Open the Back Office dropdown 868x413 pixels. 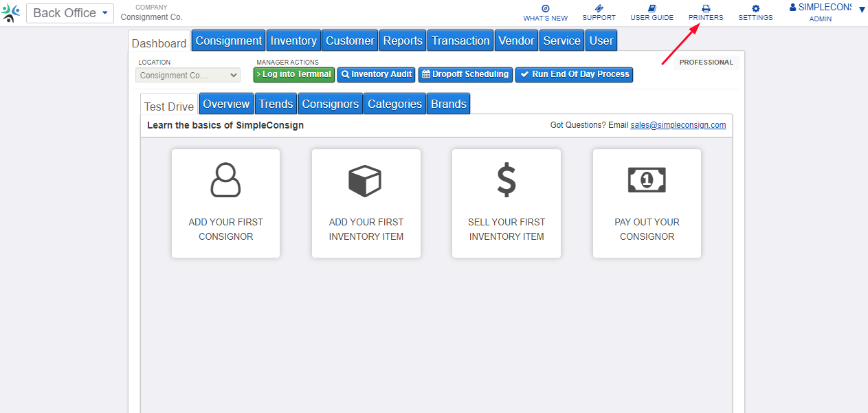[x=70, y=13]
